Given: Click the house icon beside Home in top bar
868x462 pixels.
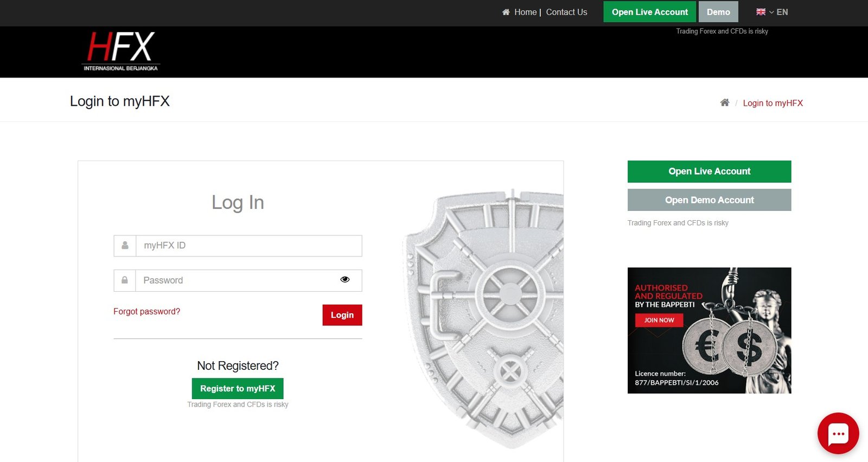Looking at the screenshot, I should point(506,12).
